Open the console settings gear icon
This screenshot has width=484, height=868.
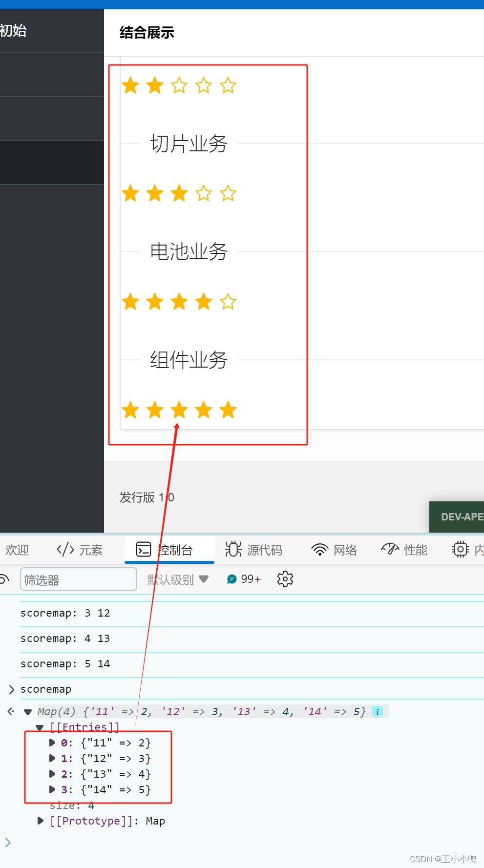click(x=285, y=579)
